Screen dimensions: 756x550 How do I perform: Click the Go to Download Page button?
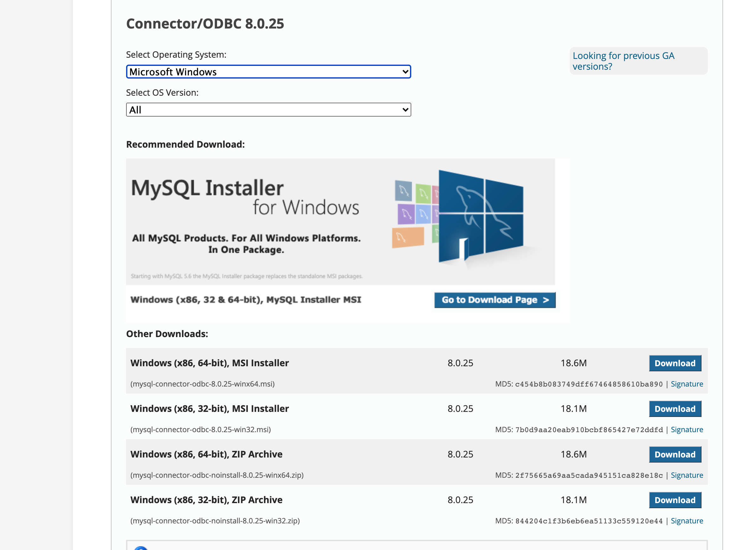tap(495, 300)
